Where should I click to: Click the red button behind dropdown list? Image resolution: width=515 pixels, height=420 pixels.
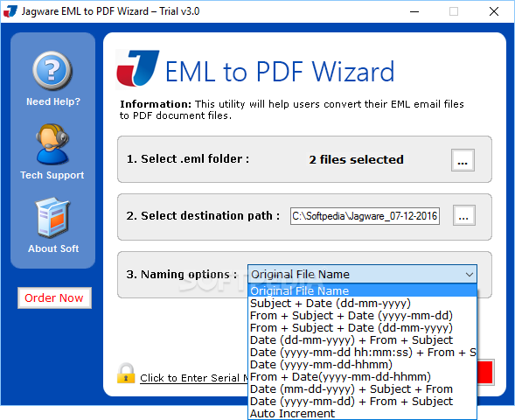point(485,372)
